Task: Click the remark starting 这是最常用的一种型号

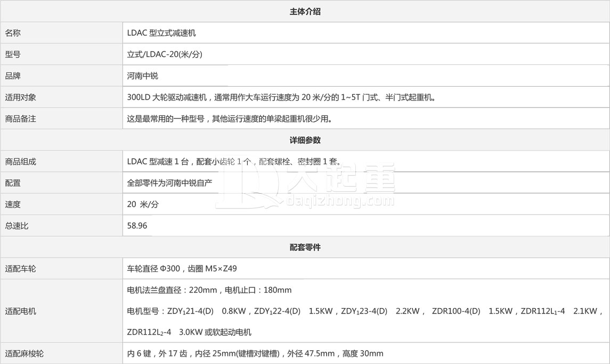Action: pyautogui.click(x=230, y=119)
